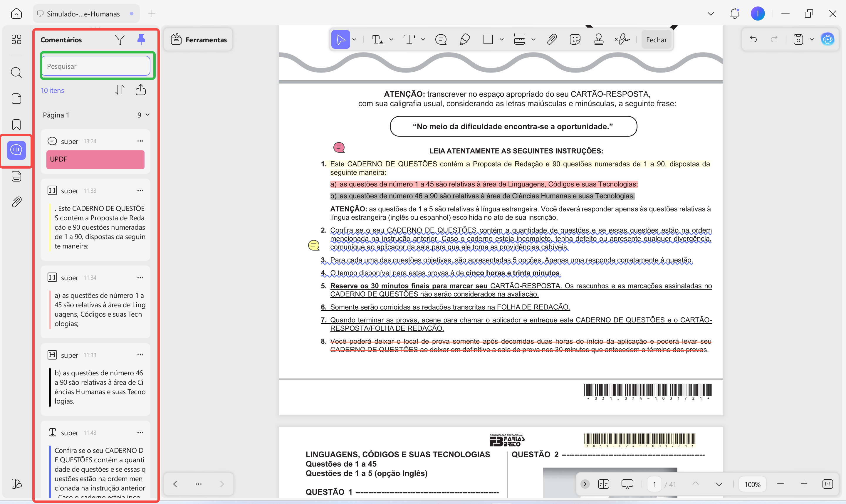This screenshot has height=504, width=846.
Task: Collapse the bottom navigation bar arrow
Action: coord(585,484)
